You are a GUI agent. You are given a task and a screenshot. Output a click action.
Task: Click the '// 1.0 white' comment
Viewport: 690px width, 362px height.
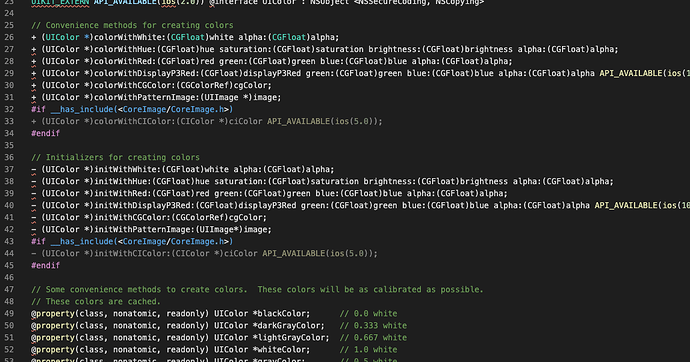pos(368,350)
